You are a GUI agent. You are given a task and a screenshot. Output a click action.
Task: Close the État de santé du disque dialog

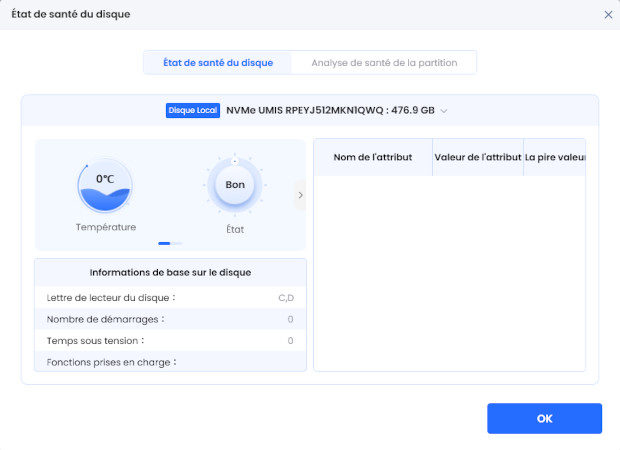point(608,15)
